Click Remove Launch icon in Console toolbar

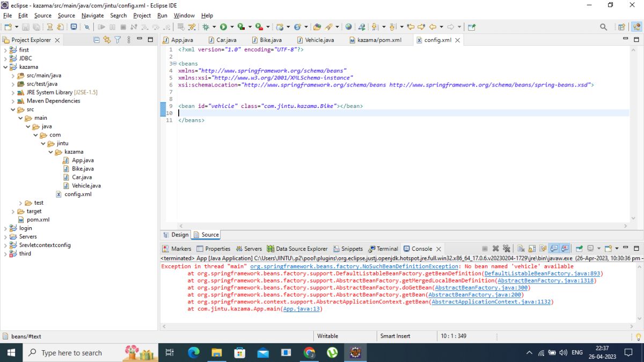[x=495, y=249]
